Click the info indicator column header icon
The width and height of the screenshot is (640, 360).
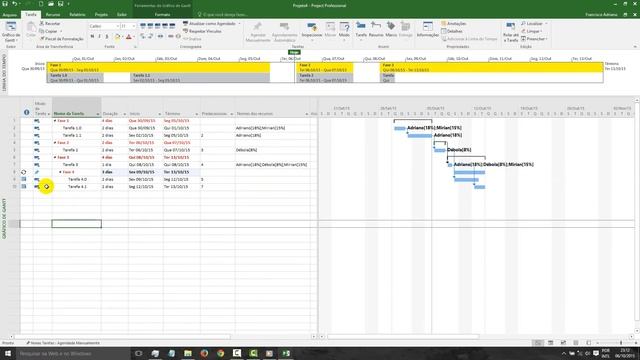pyautogui.click(x=27, y=112)
